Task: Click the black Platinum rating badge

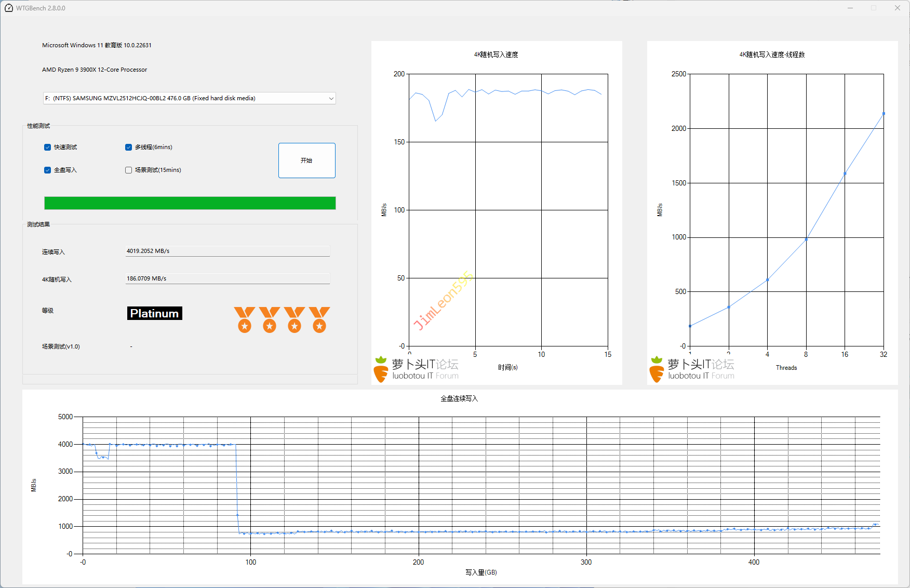Action: pos(154,313)
